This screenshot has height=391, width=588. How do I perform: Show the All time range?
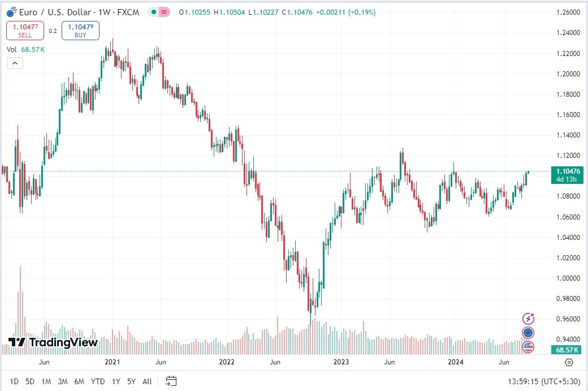pyautogui.click(x=147, y=381)
